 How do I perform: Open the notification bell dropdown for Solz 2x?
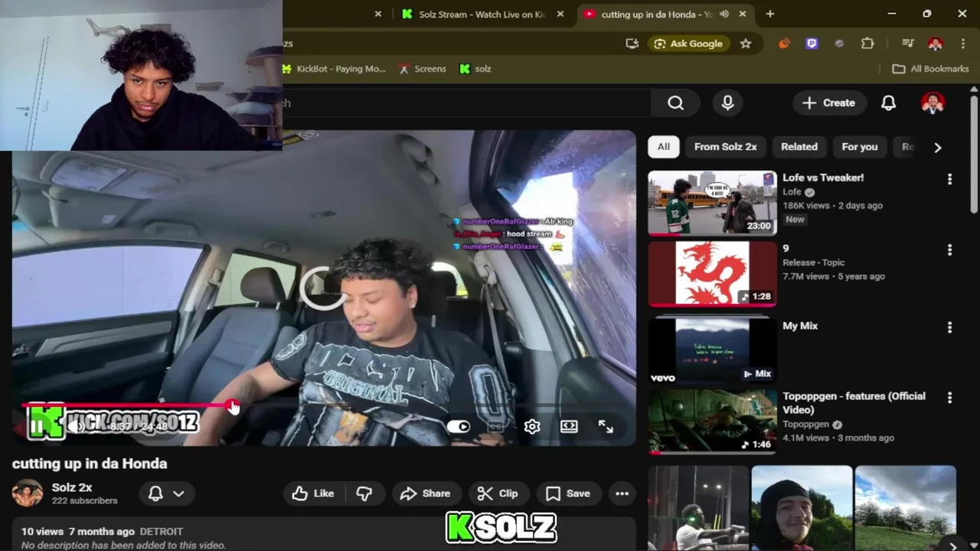(166, 494)
